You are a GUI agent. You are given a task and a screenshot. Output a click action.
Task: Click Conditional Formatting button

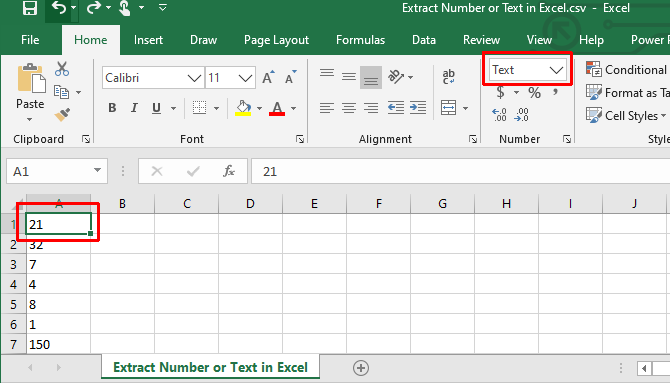pyautogui.click(x=626, y=69)
